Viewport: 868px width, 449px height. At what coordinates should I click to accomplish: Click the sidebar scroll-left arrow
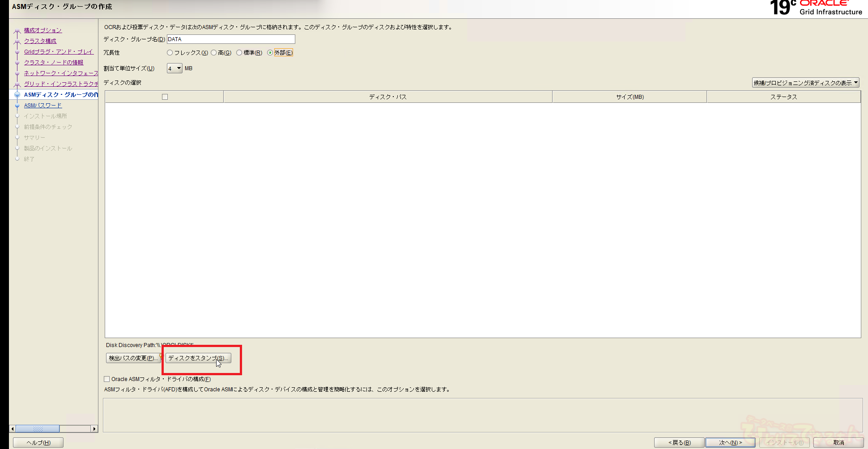pyautogui.click(x=13, y=429)
